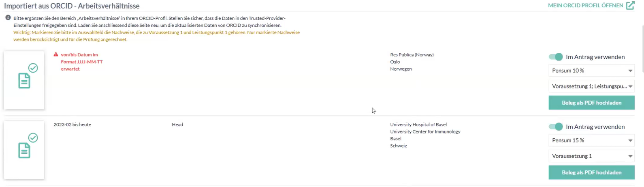
Task: Open the 'Pensum 10 %' dropdown
Action: point(591,71)
